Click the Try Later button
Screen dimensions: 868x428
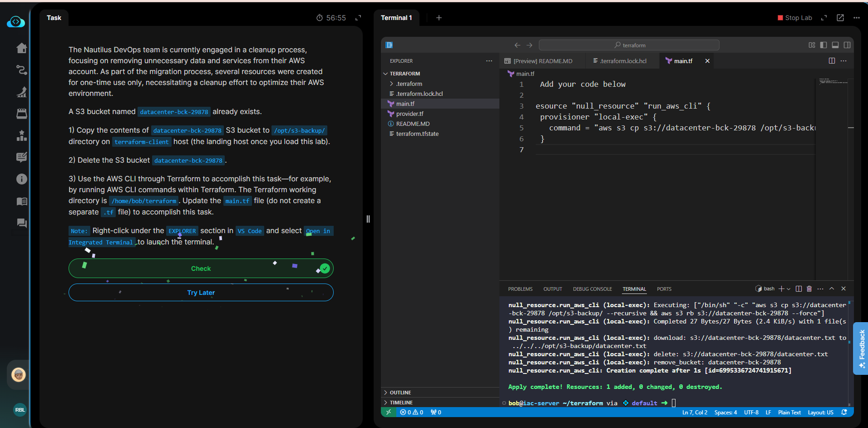pos(201,293)
